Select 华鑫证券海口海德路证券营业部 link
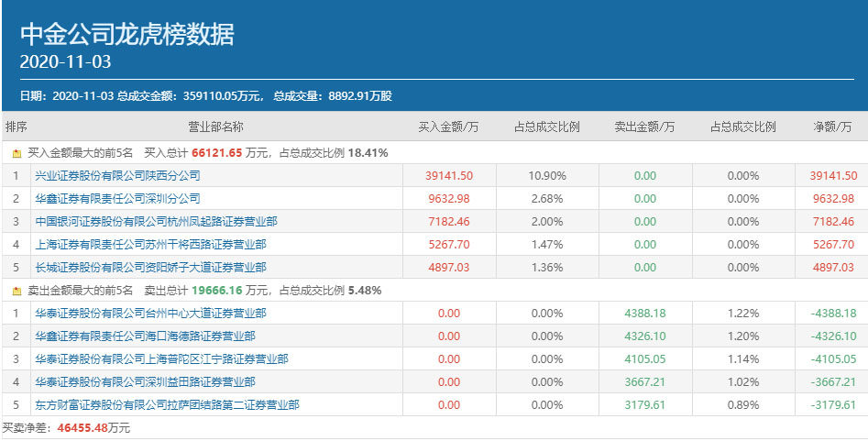Screen dimensions: 868x441 click(x=145, y=336)
